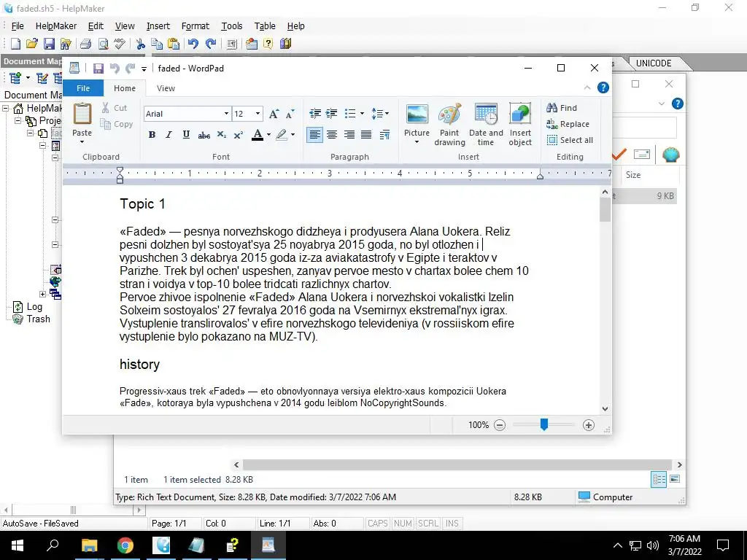Click Windows Start button
747x560 pixels.
(x=18, y=545)
